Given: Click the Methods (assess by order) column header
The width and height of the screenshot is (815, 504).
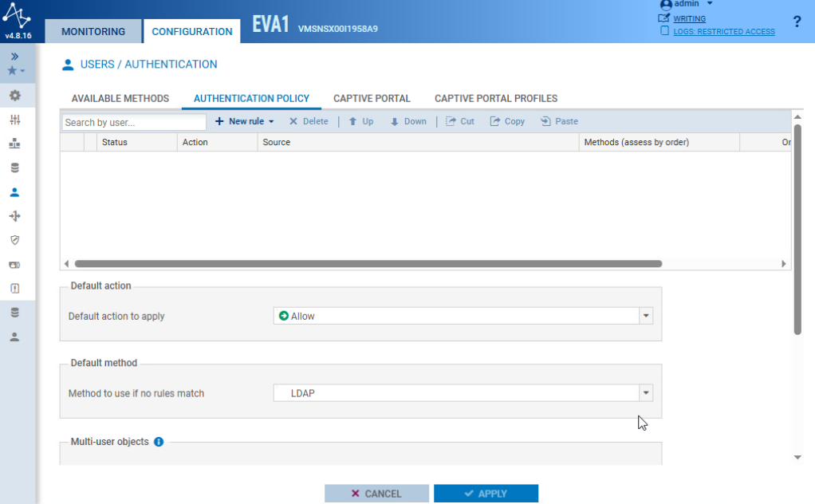Looking at the screenshot, I should click(659, 143).
